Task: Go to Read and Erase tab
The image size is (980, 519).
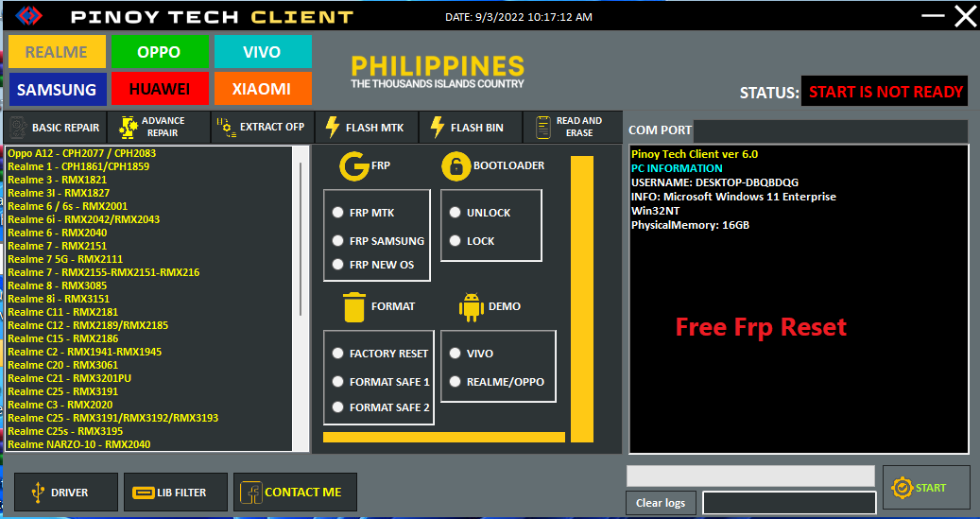Action: click(x=573, y=128)
